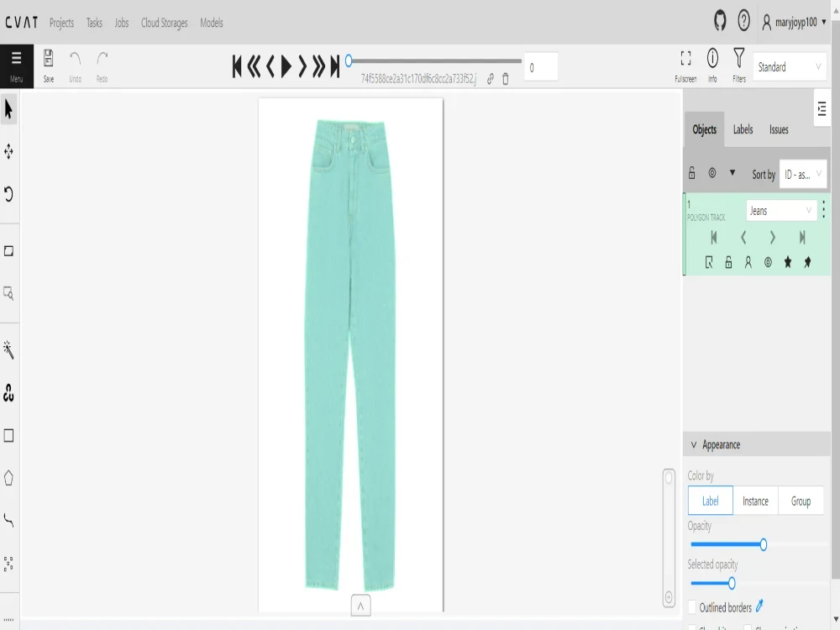Hide all objects in sidebar header

712,173
